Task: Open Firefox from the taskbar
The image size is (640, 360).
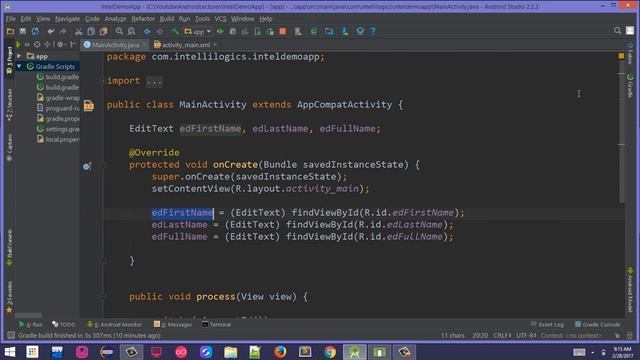Action: point(280,352)
